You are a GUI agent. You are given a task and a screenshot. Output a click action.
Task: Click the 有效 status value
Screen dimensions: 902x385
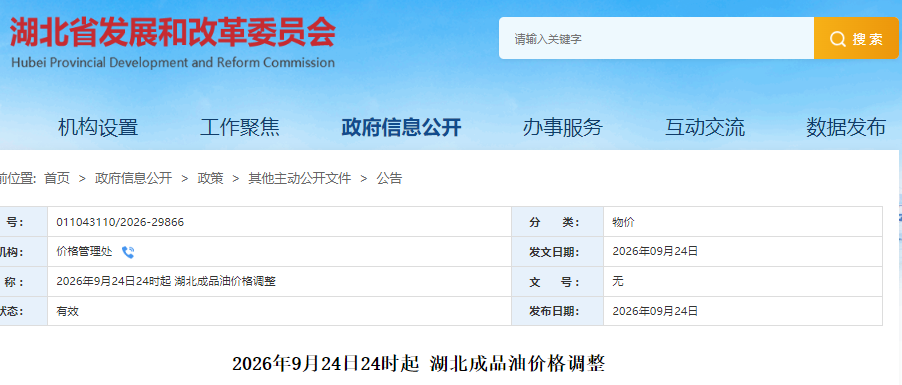coord(67,311)
